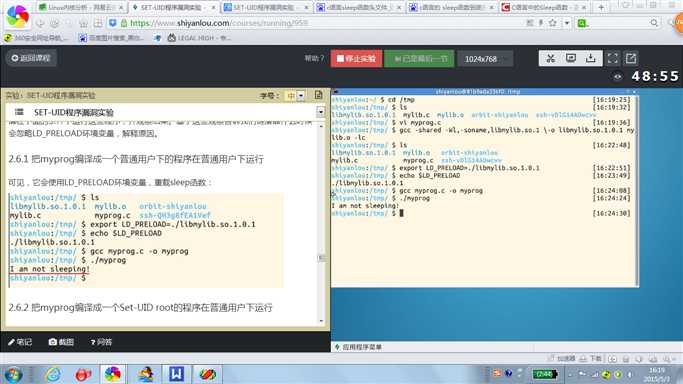Open Internet Explorer from taskbar
The image size is (683, 384).
coord(53,374)
